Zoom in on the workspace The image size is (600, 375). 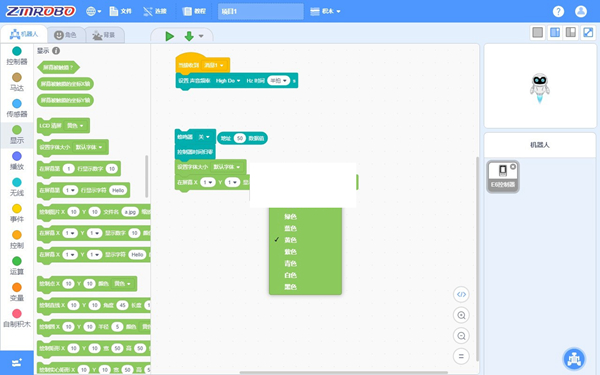point(461,315)
